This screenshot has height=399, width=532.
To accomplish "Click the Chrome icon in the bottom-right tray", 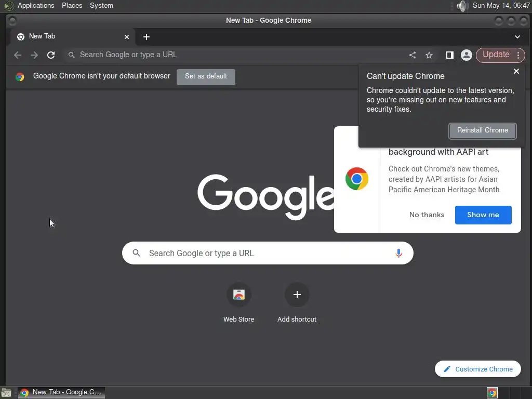I will 493,393.
